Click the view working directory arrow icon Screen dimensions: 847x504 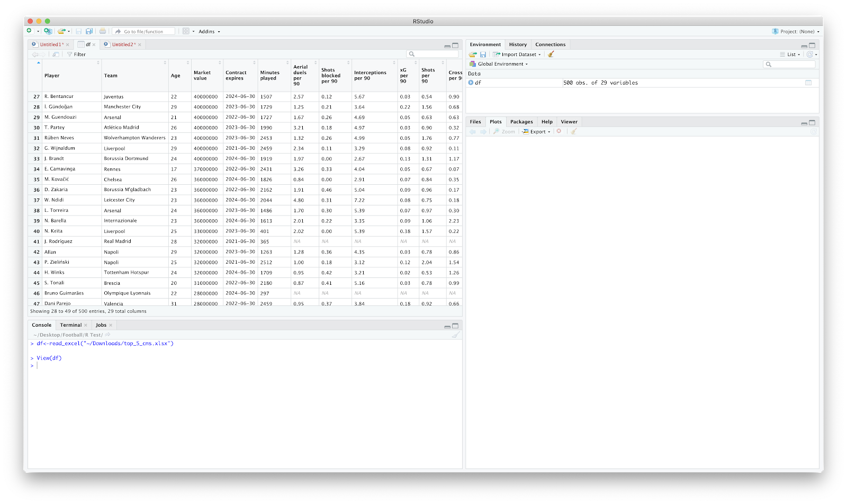pyautogui.click(x=107, y=335)
